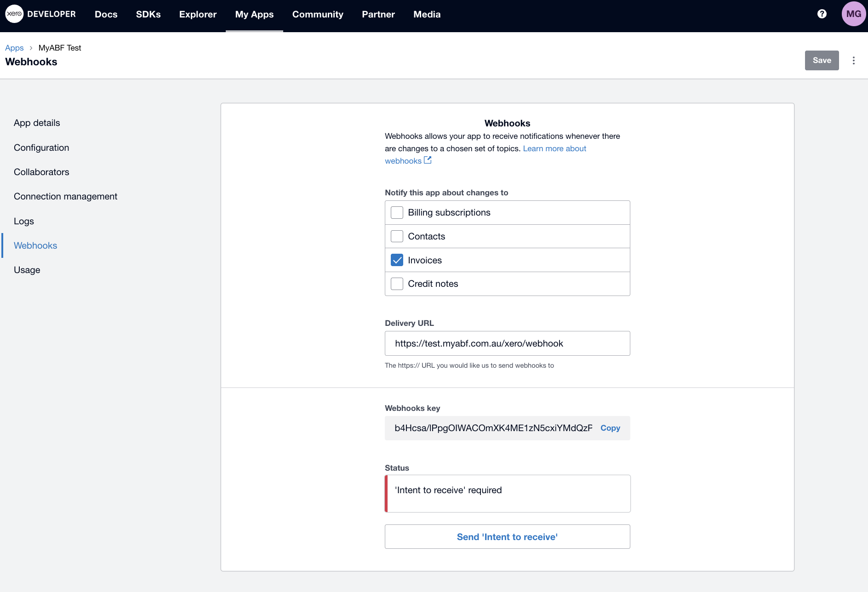Click the Save button
The width and height of the screenshot is (868, 592).
822,61
